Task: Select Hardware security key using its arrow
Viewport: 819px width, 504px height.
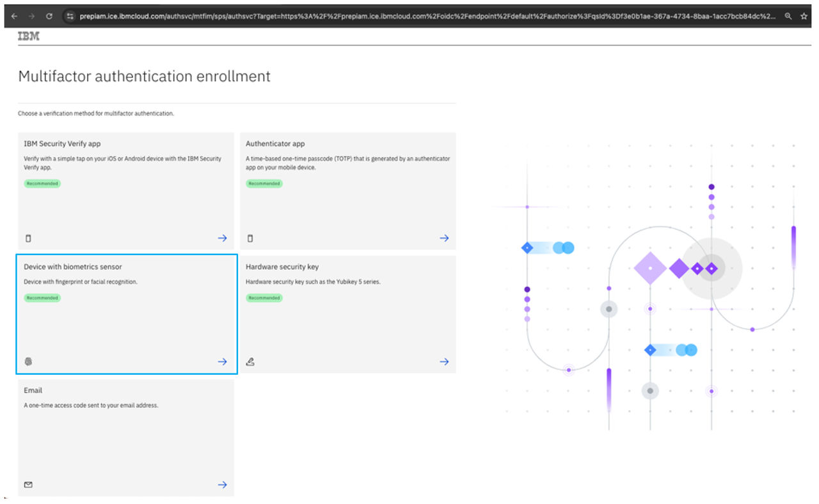Action: pos(444,361)
